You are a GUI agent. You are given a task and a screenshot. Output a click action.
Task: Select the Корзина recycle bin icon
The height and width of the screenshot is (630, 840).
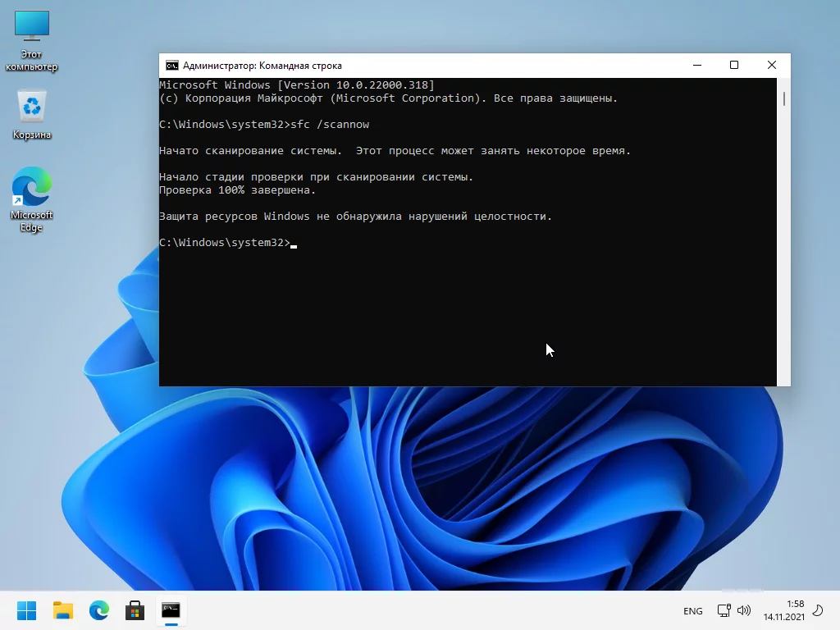[32, 107]
